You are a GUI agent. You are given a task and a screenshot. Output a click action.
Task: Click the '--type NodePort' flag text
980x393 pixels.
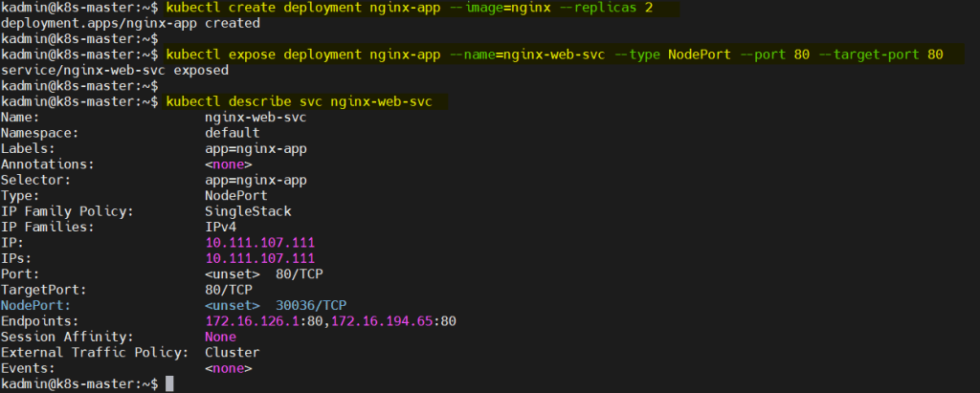click(673, 55)
